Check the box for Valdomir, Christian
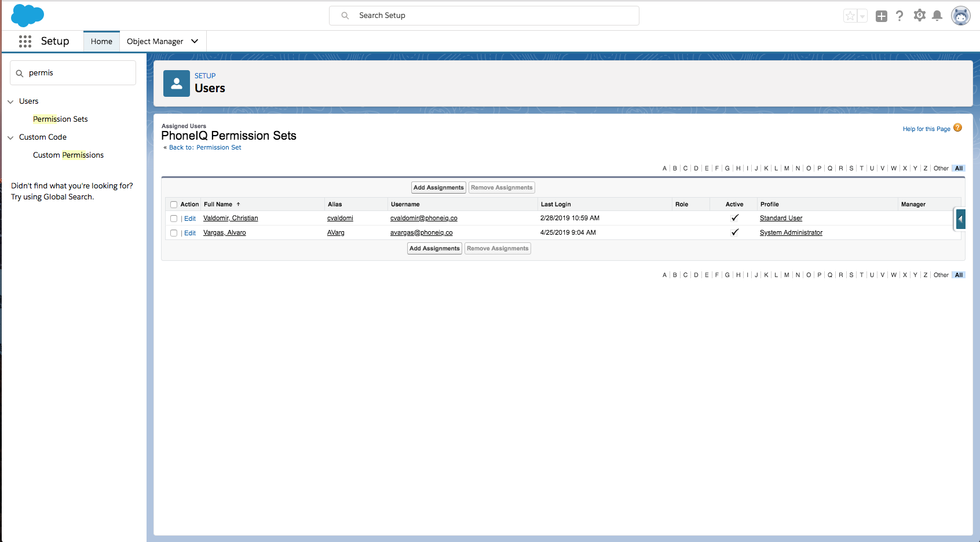This screenshot has height=542, width=980. coord(174,219)
